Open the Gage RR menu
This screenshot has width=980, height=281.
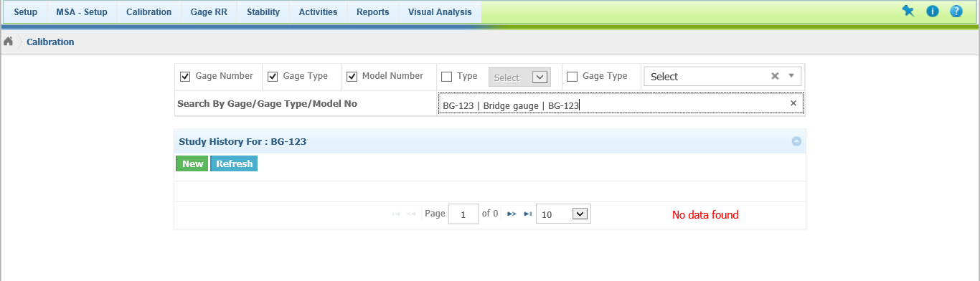point(209,12)
